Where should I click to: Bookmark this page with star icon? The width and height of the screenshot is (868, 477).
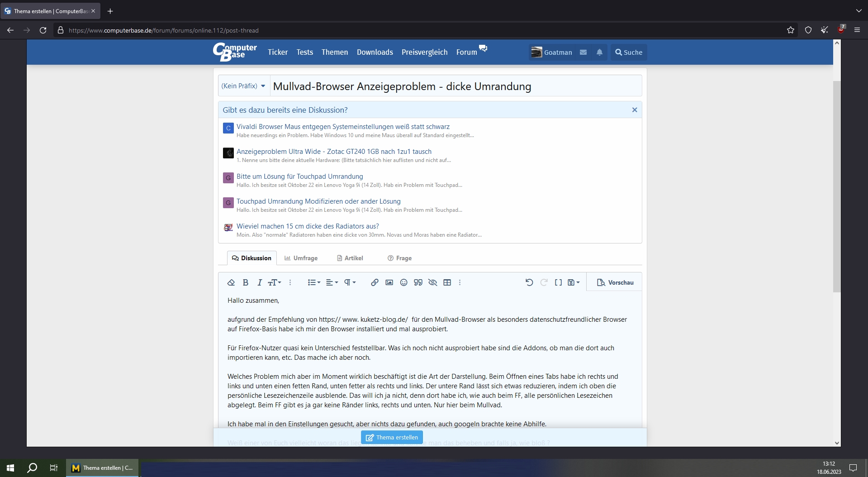(x=790, y=30)
